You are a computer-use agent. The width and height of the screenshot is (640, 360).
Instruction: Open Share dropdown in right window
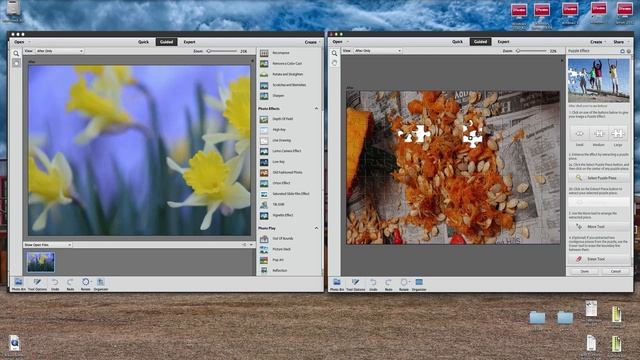620,42
